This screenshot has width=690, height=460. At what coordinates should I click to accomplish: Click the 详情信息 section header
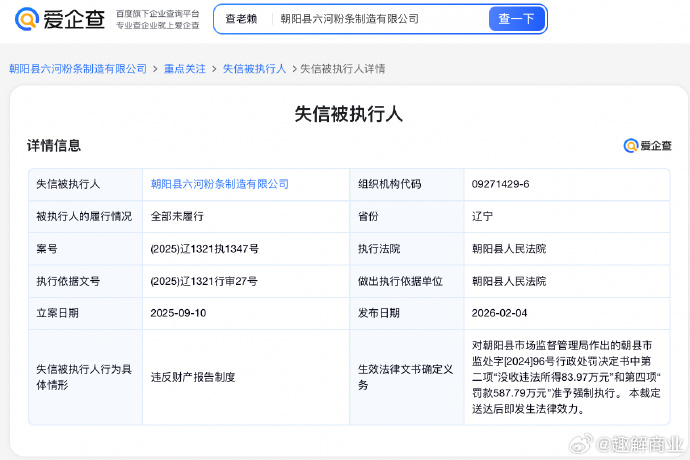[x=54, y=146]
